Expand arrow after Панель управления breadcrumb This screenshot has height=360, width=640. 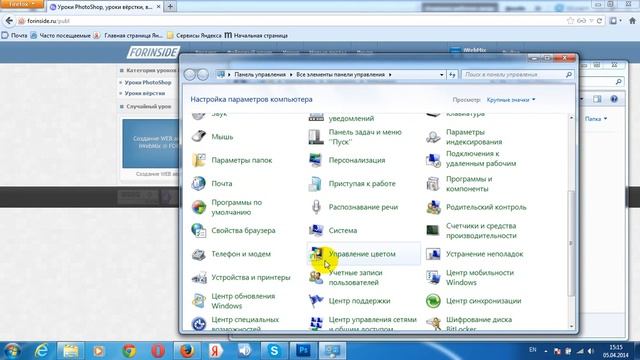(291, 75)
